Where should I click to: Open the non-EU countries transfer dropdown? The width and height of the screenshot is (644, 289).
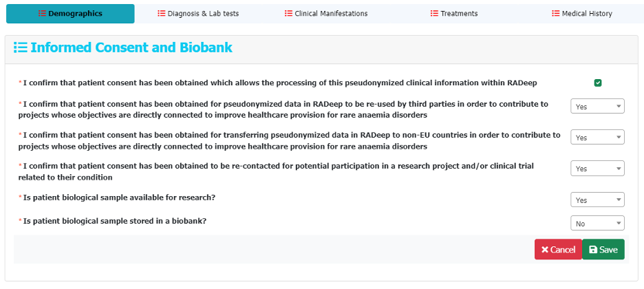pos(598,138)
